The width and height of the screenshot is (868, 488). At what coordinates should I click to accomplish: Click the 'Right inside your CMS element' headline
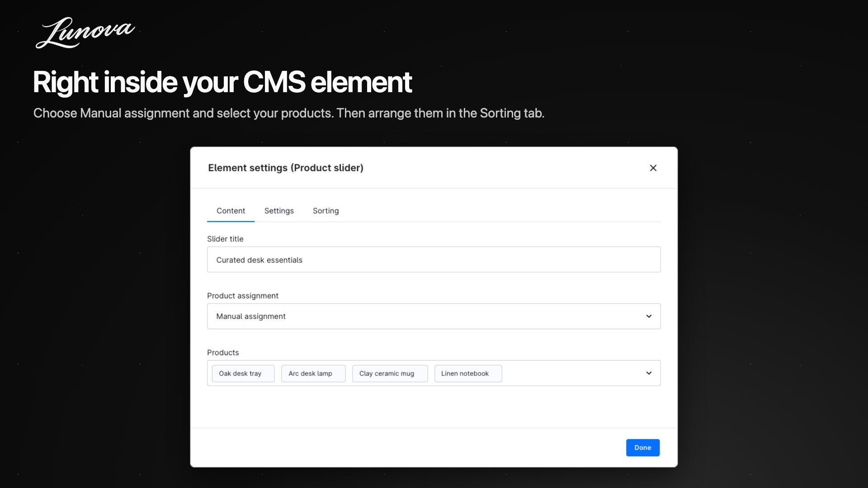point(222,83)
